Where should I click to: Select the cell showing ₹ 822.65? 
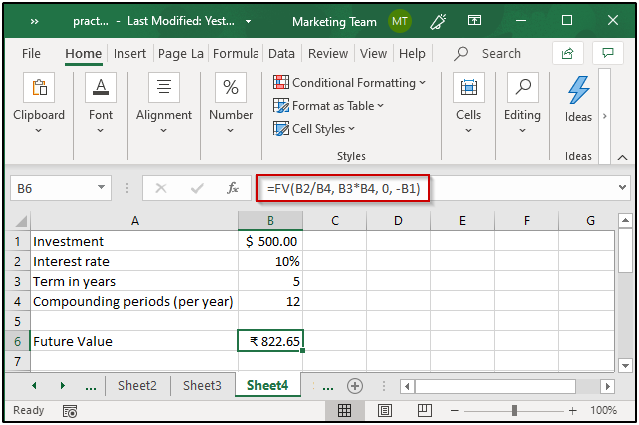(271, 341)
